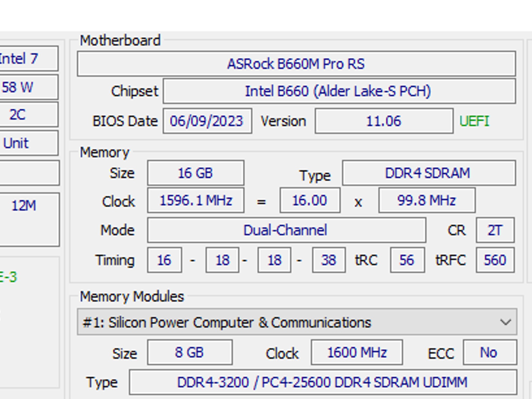Viewport: 532px width, 399px height.
Task: Click the multiplier field showing 16.00
Action: (x=309, y=201)
